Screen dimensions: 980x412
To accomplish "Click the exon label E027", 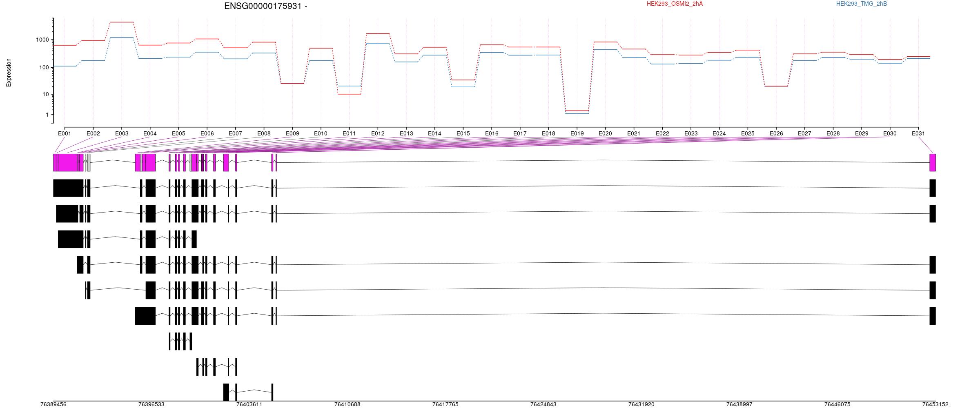I will pos(804,133).
